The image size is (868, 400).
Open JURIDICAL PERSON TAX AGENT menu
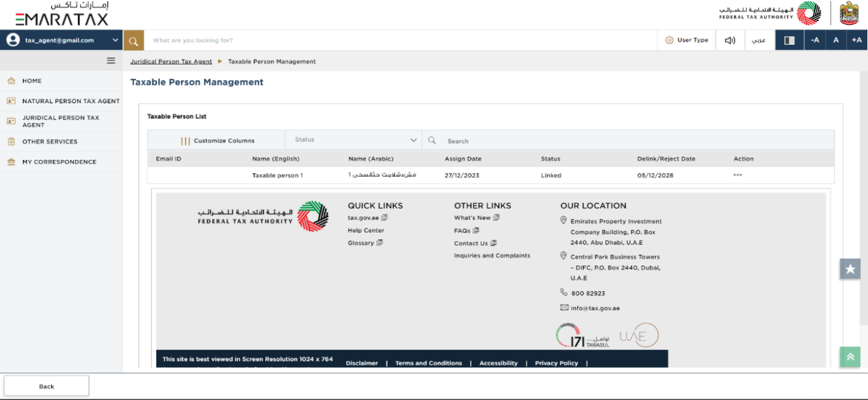(x=61, y=121)
